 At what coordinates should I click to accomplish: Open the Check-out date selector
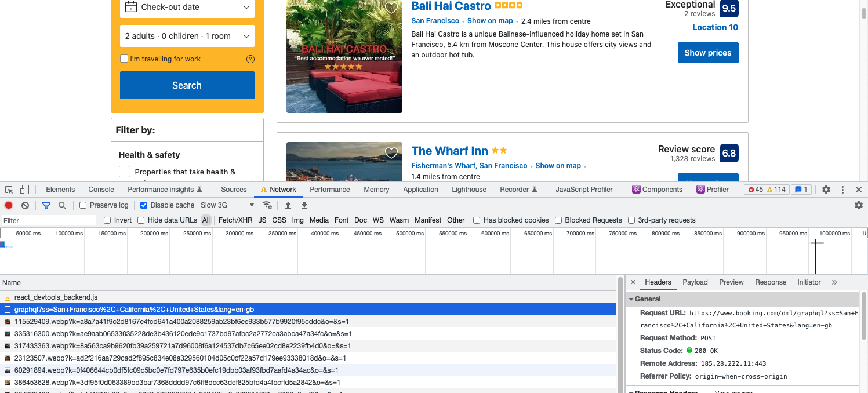tap(187, 7)
